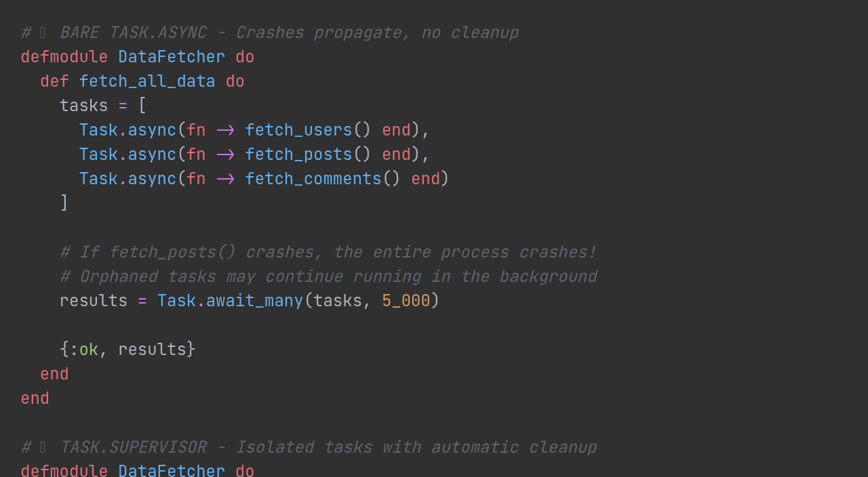Click the 'do' keyword after fetch_all_data
This screenshot has height=477, width=868.
(235, 81)
